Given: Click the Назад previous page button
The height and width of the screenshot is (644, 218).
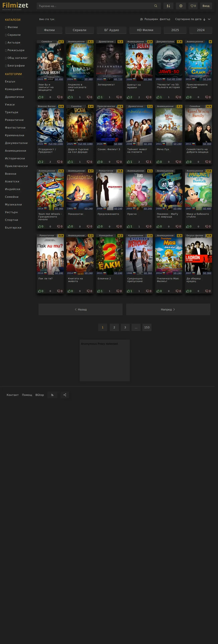Looking at the screenshot, I should (81, 309).
